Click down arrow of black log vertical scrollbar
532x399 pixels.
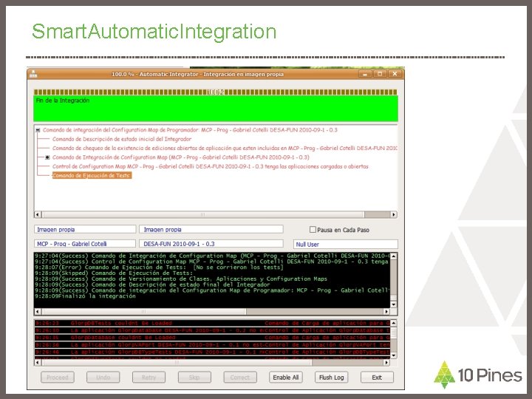(x=394, y=304)
